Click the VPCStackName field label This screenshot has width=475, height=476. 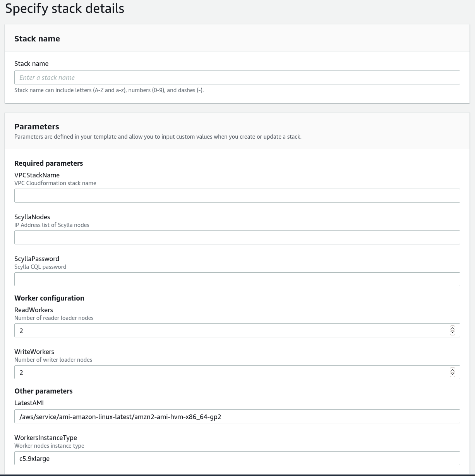37,175
